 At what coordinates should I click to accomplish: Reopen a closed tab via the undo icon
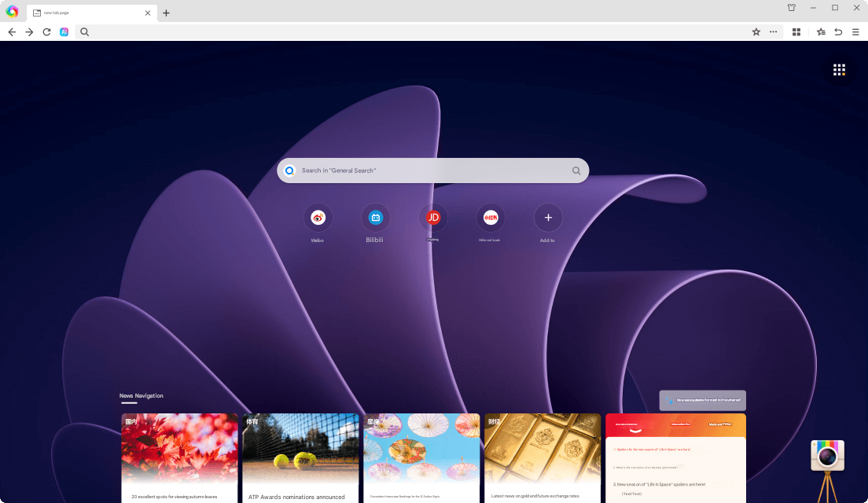tap(838, 32)
